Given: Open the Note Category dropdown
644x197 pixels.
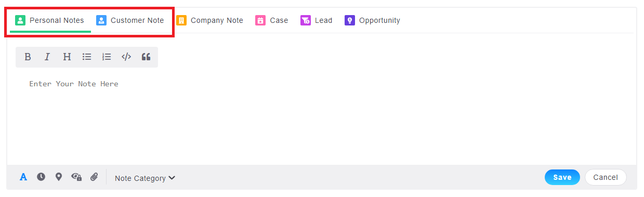Looking at the screenshot, I should click(x=145, y=178).
